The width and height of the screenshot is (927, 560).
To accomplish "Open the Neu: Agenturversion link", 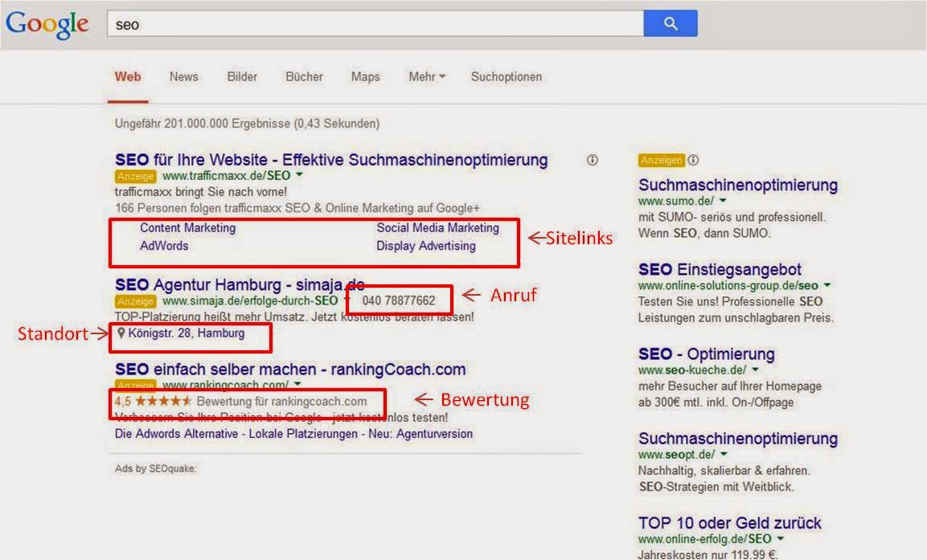I will (420, 434).
